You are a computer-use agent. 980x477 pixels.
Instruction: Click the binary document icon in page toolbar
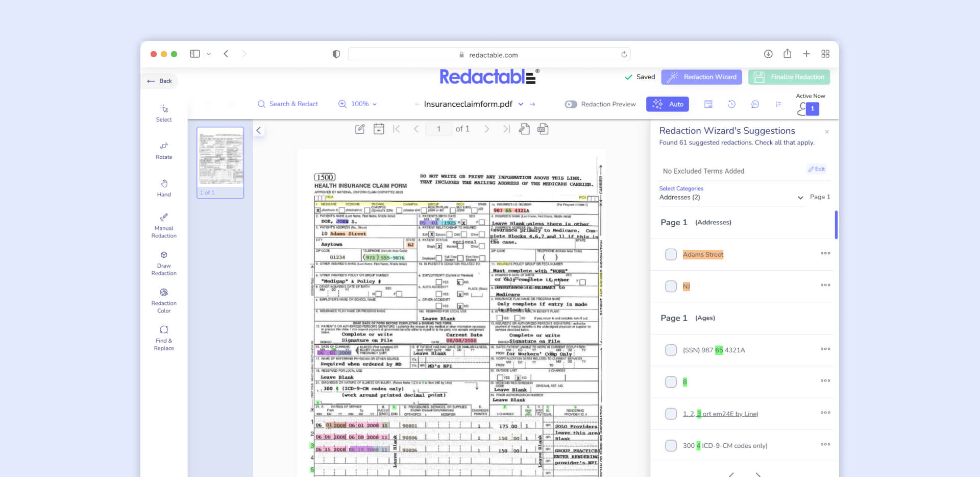[543, 129]
